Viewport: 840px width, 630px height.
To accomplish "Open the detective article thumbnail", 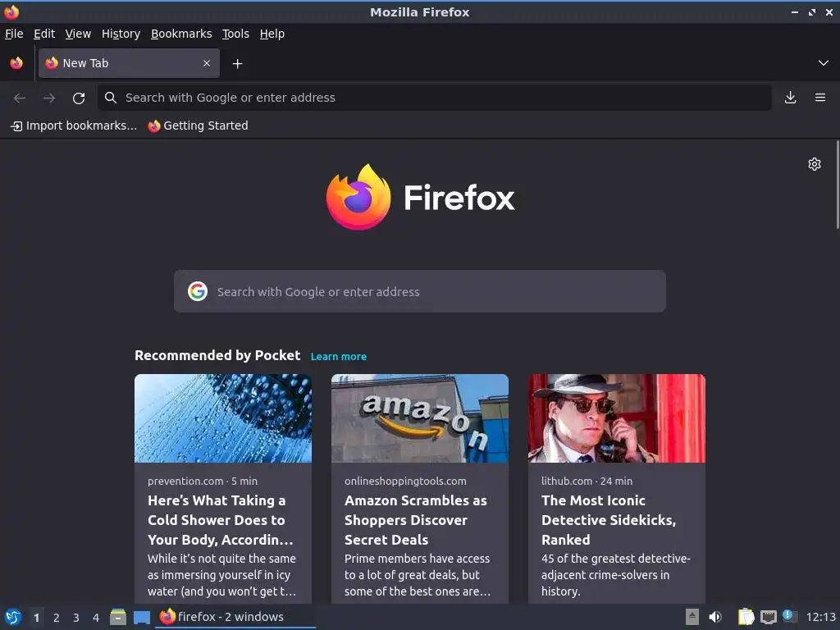I will pos(617,418).
